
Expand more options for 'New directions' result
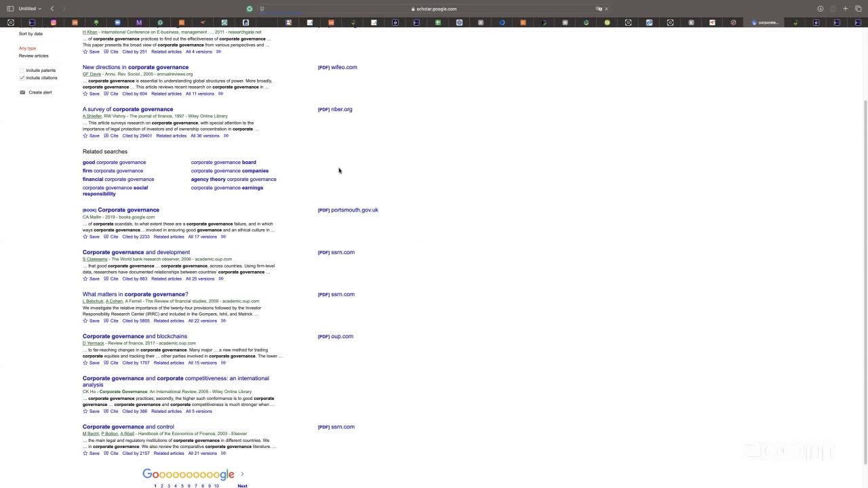tap(220, 94)
